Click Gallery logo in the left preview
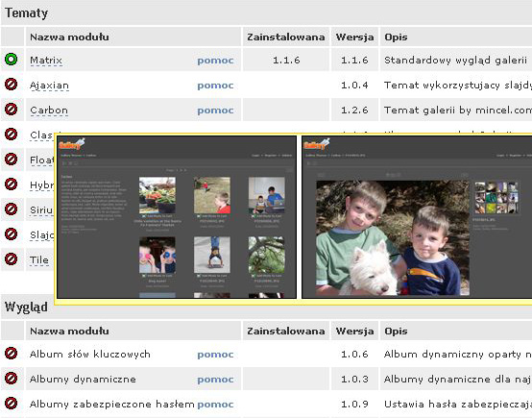The width and height of the screenshot is (532, 418). click(72, 144)
